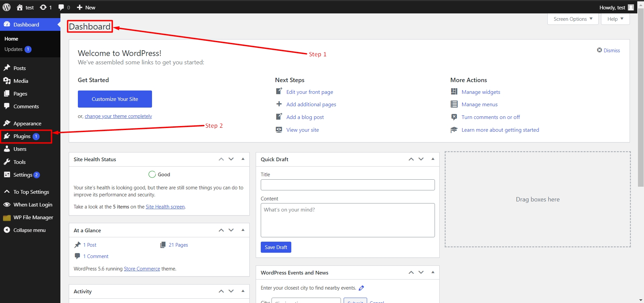The image size is (644, 303).
Task: Click the Customize Your Site button
Action: pyautogui.click(x=115, y=99)
